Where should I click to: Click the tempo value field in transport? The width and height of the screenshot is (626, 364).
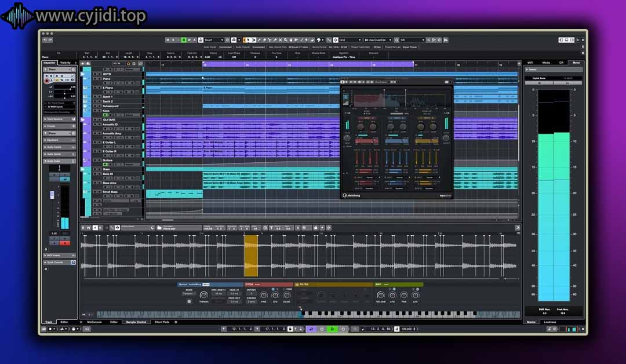tap(406, 329)
